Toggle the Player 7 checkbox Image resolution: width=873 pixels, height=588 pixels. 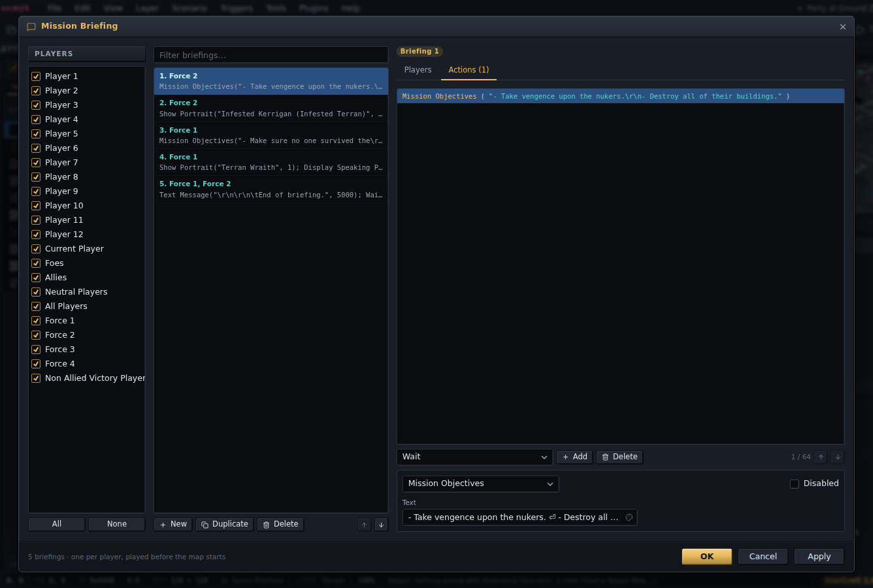click(x=36, y=163)
